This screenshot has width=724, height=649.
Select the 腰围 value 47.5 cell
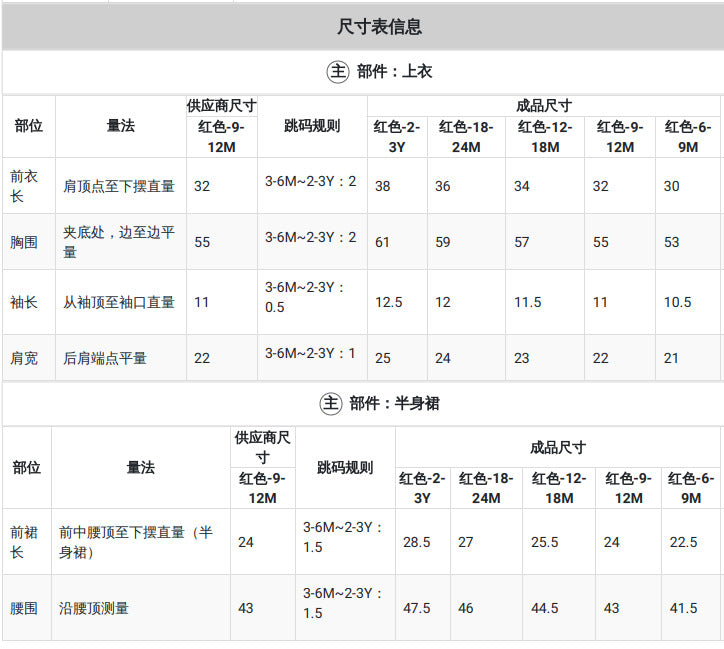point(422,608)
